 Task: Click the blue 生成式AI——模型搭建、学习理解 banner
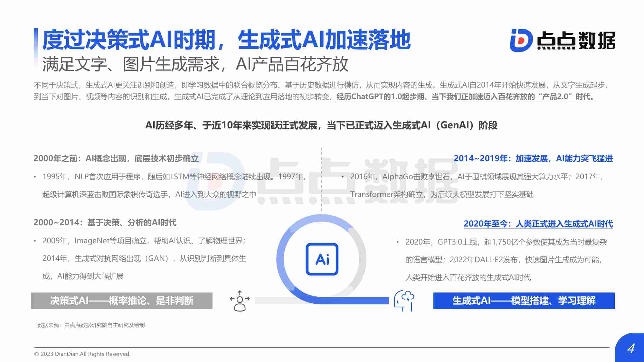pyautogui.click(x=524, y=301)
